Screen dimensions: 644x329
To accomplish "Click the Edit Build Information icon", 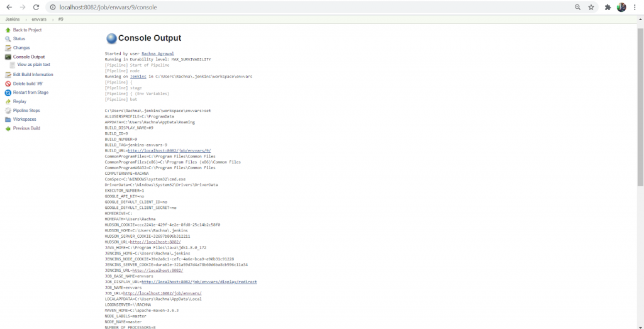I will pyautogui.click(x=8, y=75).
